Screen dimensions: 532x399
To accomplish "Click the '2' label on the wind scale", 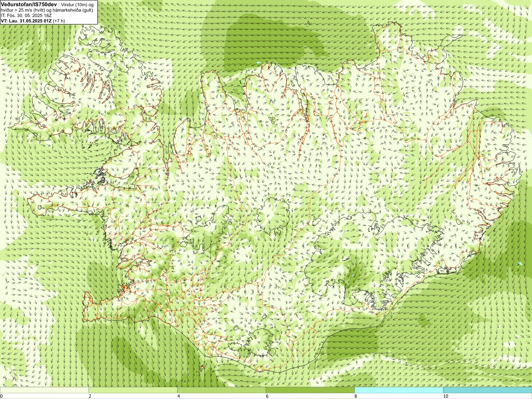I will (x=90, y=396).
